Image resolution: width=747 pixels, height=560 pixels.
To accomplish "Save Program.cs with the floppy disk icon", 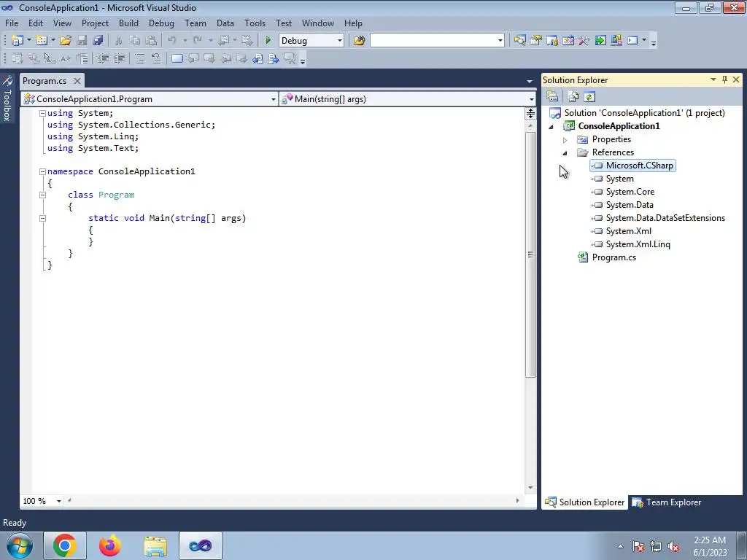I will point(82,41).
